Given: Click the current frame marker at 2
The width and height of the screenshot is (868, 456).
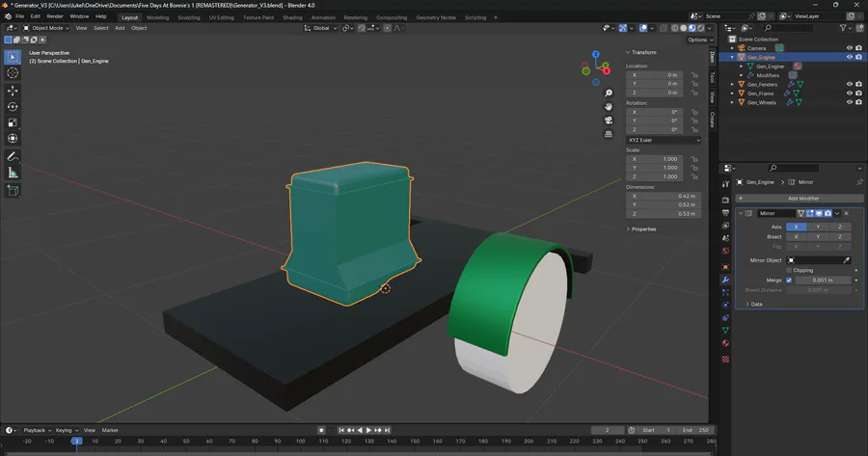Looking at the screenshot, I should tap(77, 442).
